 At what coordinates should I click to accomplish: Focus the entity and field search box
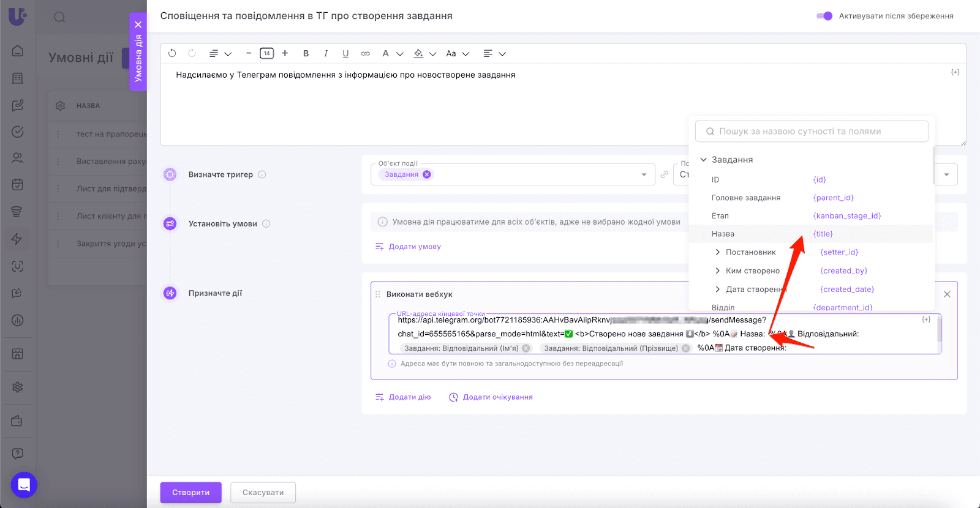812,131
